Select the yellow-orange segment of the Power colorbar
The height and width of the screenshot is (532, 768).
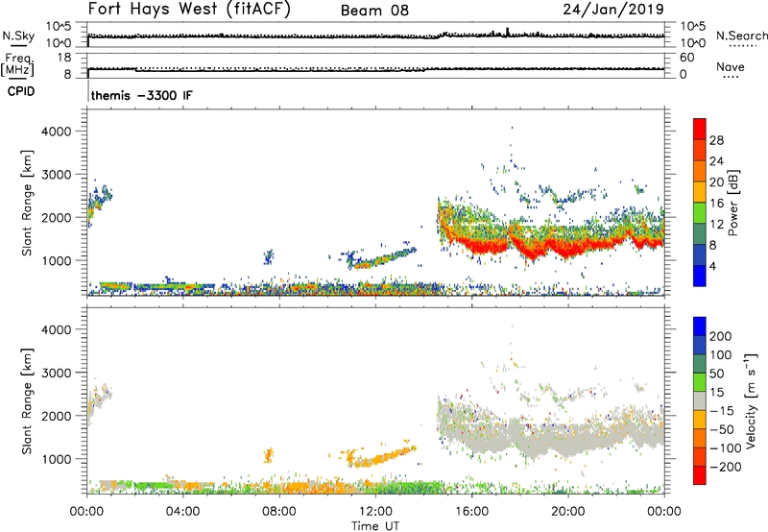(700, 192)
